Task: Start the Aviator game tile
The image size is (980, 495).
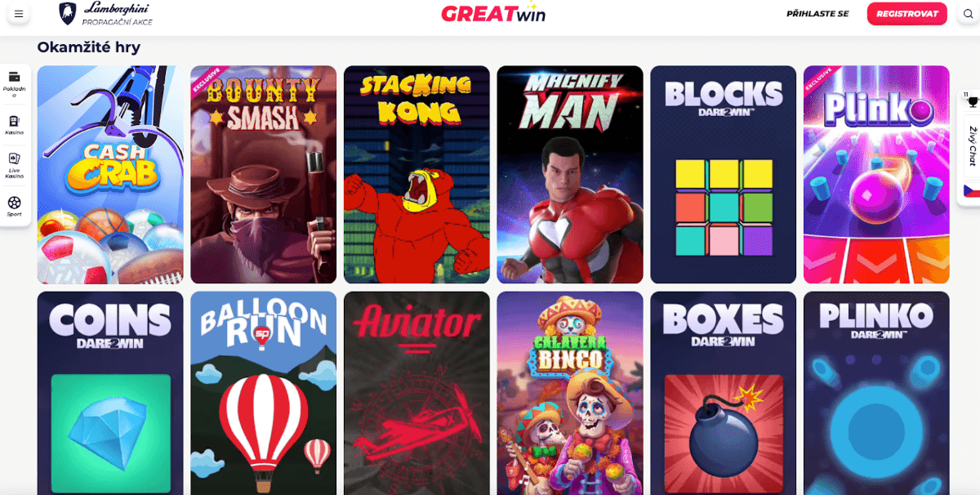Action: point(416,393)
